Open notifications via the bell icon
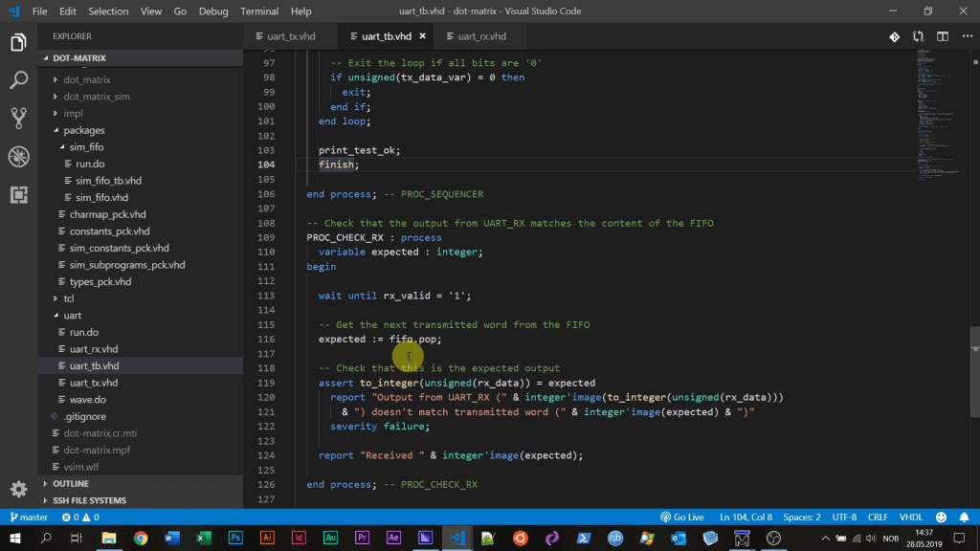This screenshot has height=551, width=980. click(965, 517)
